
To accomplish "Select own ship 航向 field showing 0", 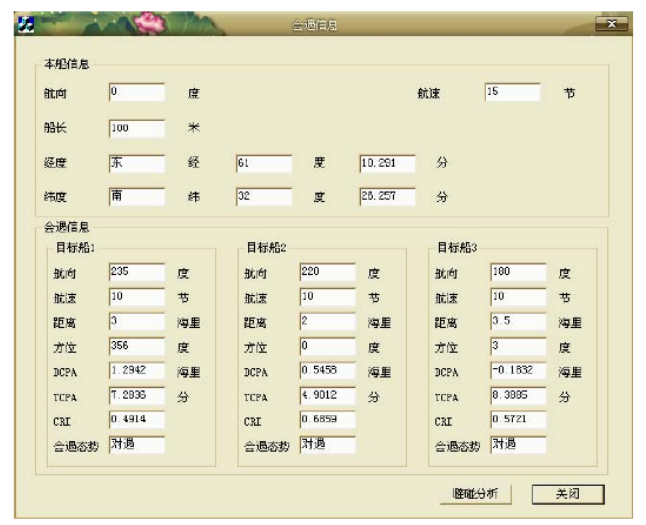I will 137,92.
